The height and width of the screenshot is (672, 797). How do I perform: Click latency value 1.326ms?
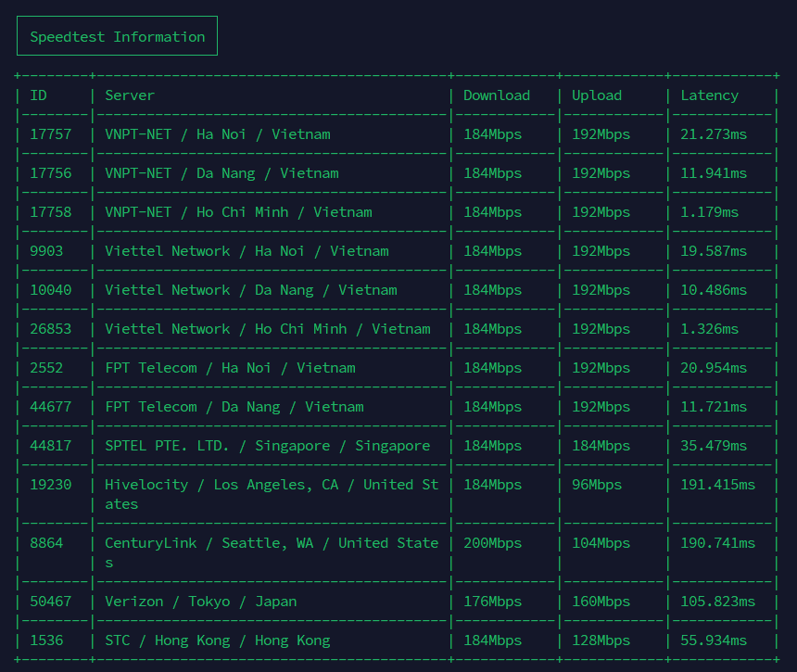click(x=710, y=329)
